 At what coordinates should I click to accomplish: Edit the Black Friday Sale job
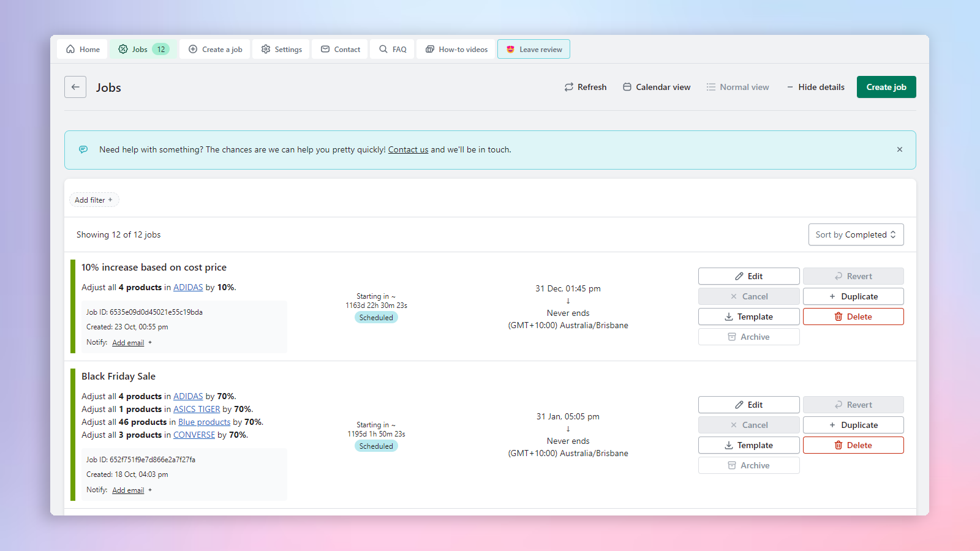point(748,405)
